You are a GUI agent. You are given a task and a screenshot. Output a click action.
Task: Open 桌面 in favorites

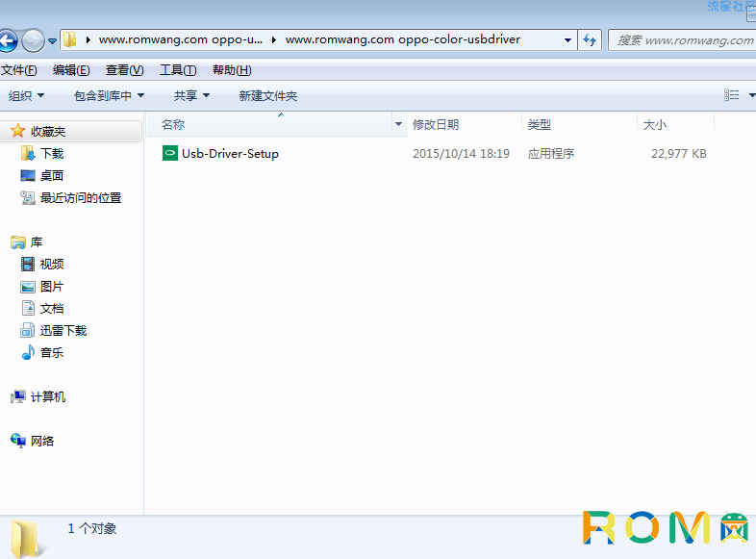pyautogui.click(x=52, y=175)
